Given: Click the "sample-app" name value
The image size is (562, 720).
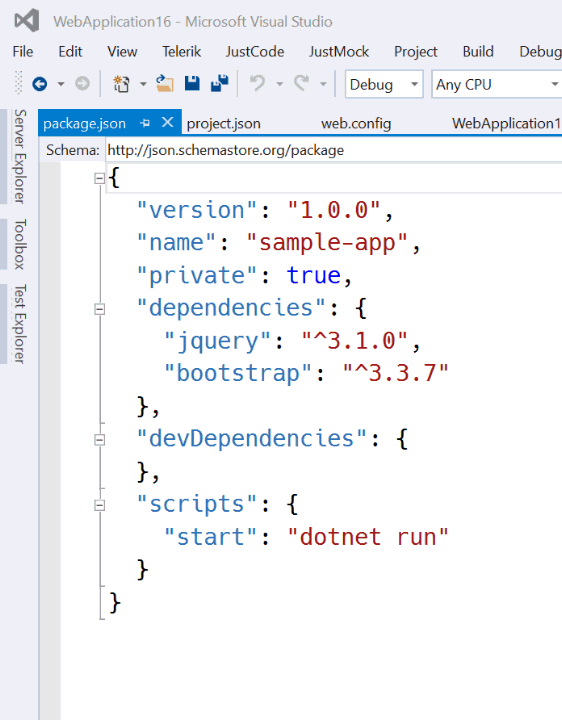Looking at the screenshot, I should point(327,242).
